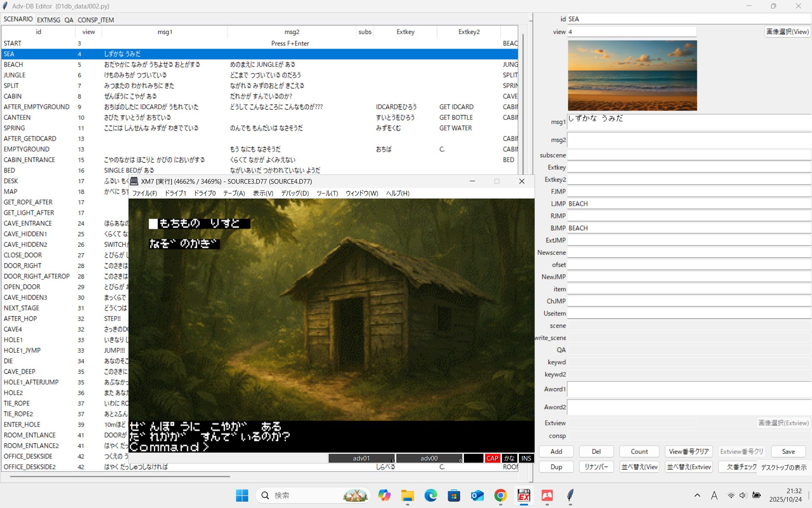This screenshot has width=812, height=508.
Task: Click the msg2 input field
Action: [x=689, y=140]
